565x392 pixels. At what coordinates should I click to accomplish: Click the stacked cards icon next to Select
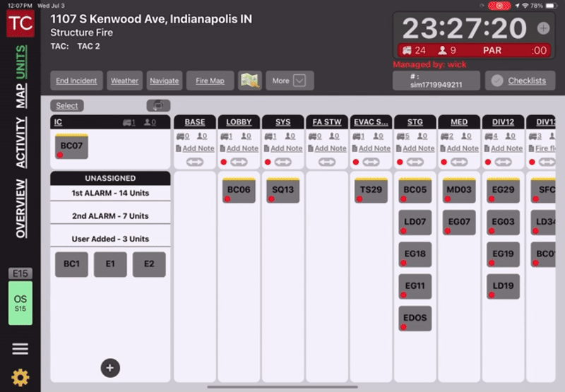158,105
